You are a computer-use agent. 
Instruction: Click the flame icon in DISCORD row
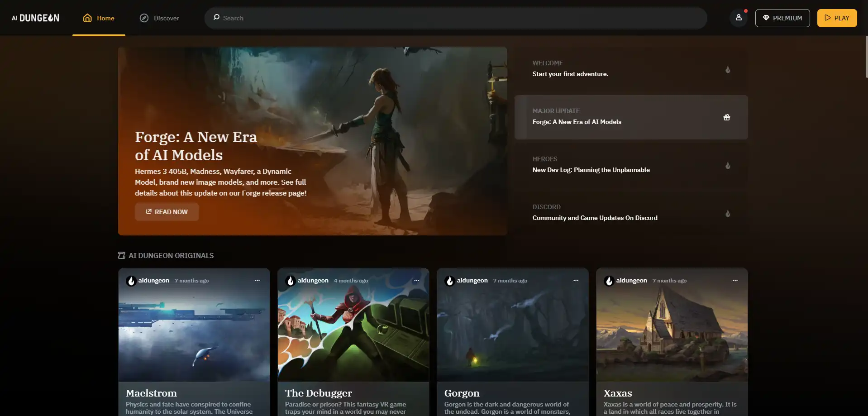[x=728, y=214]
